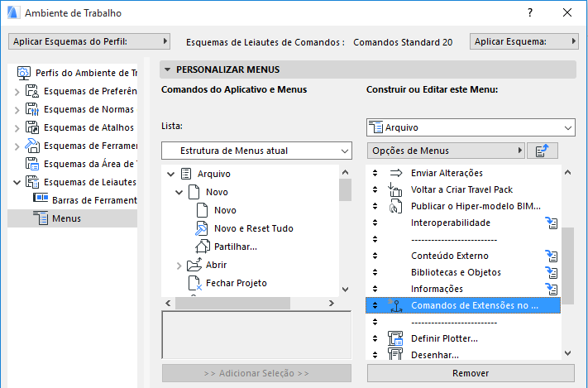Collapse the Personalizar Menus section
The width and height of the screenshot is (588, 388).
click(168, 70)
